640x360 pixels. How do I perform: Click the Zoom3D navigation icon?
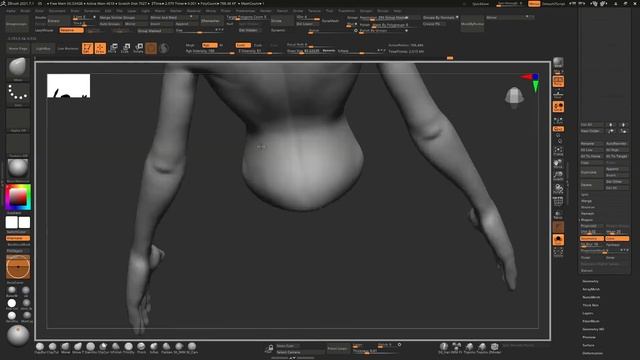[558, 176]
